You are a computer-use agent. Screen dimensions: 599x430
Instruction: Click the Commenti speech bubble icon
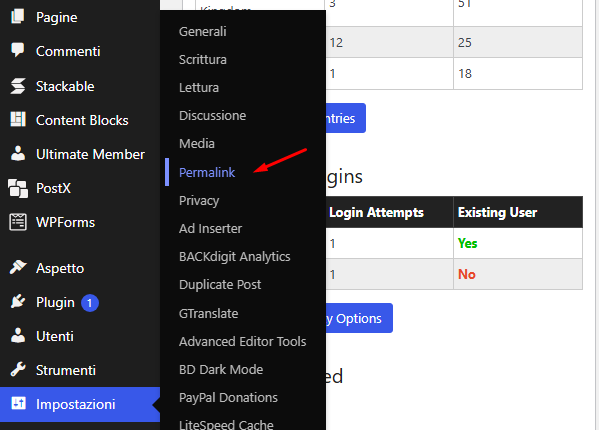click(18, 50)
